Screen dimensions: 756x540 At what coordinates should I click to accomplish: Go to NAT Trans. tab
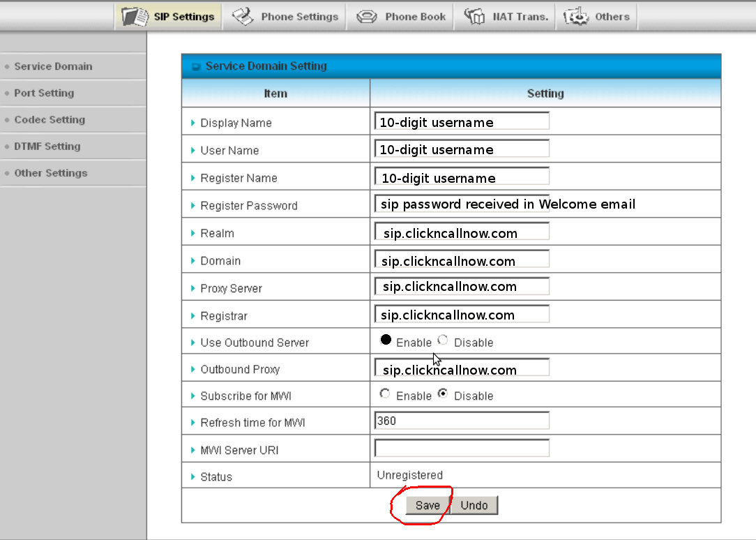(x=506, y=16)
